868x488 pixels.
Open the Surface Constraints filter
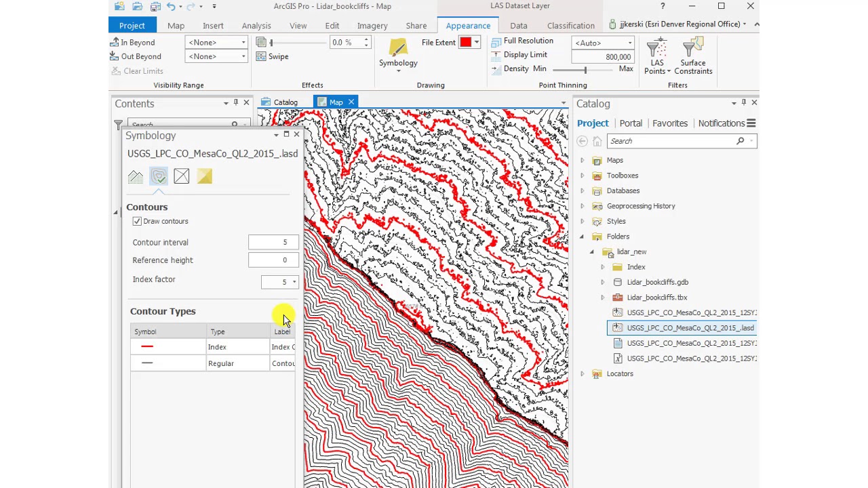[693, 57]
